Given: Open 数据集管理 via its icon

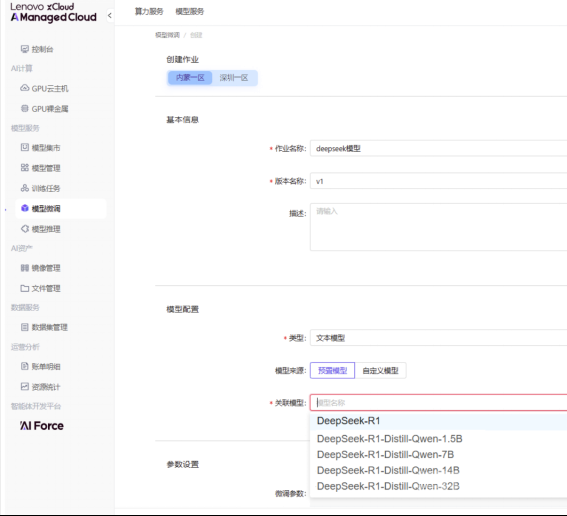Looking at the screenshot, I should tap(25, 327).
